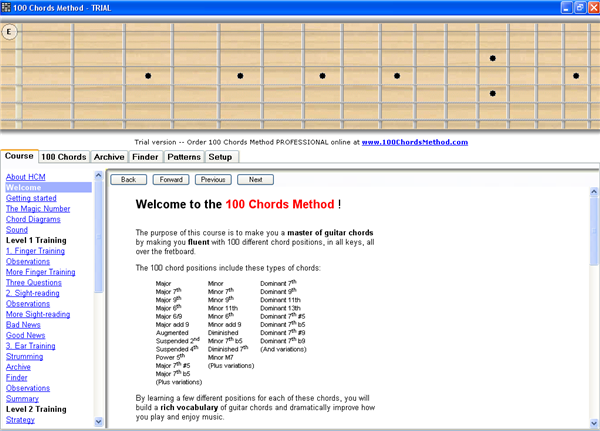Viewport: 600px width, 431px height.
Task: Click the Previous button
Action: [213, 180]
